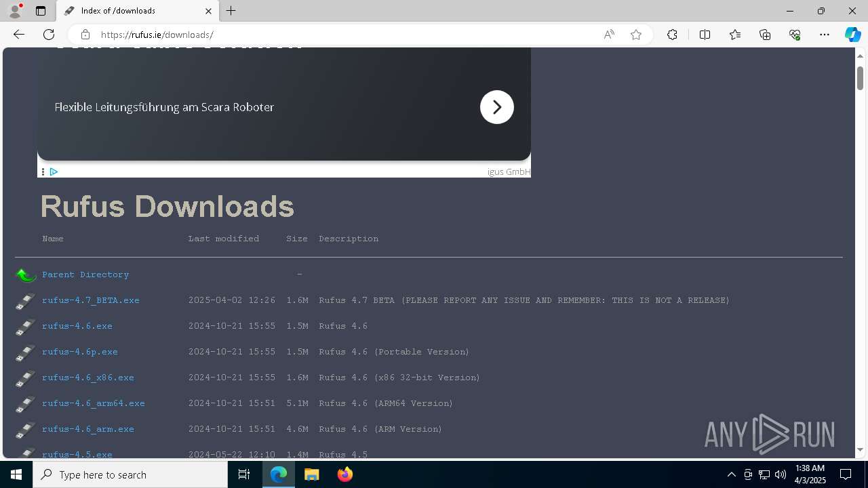
Task: Open Read aloud in the address bar
Action: 609,35
